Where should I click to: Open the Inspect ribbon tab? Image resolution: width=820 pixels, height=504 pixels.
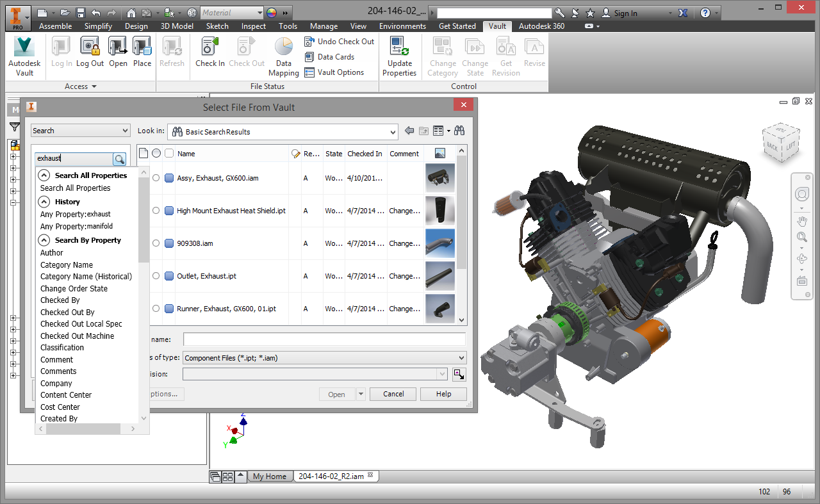coord(254,26)
